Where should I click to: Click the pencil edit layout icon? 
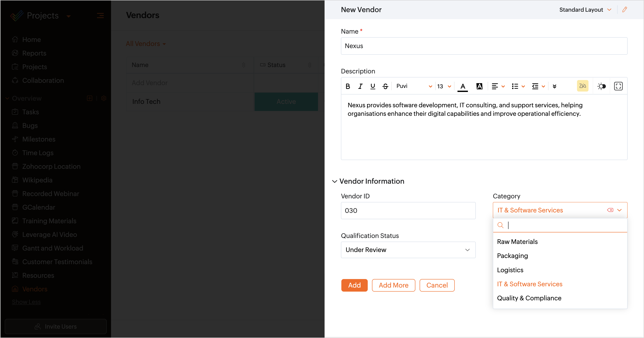624,10
